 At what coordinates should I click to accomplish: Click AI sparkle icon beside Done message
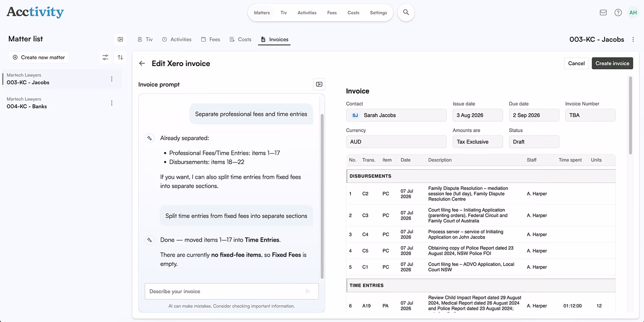149,240
